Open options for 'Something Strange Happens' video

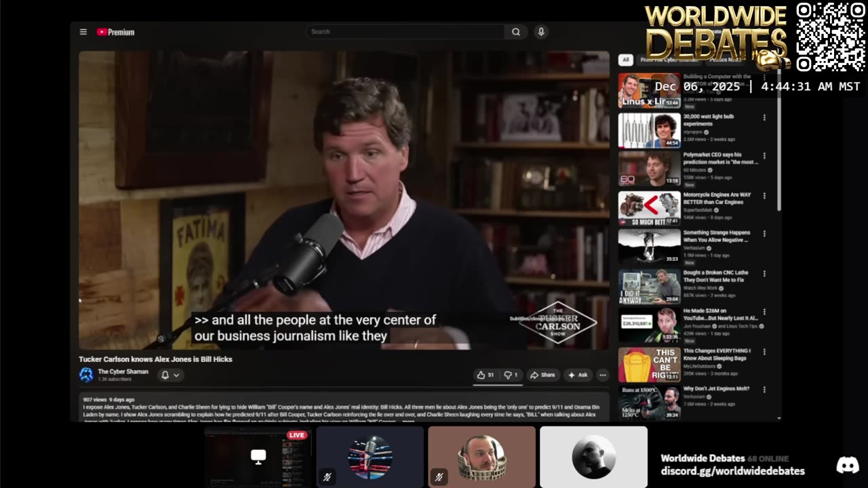tap(764, 234)
